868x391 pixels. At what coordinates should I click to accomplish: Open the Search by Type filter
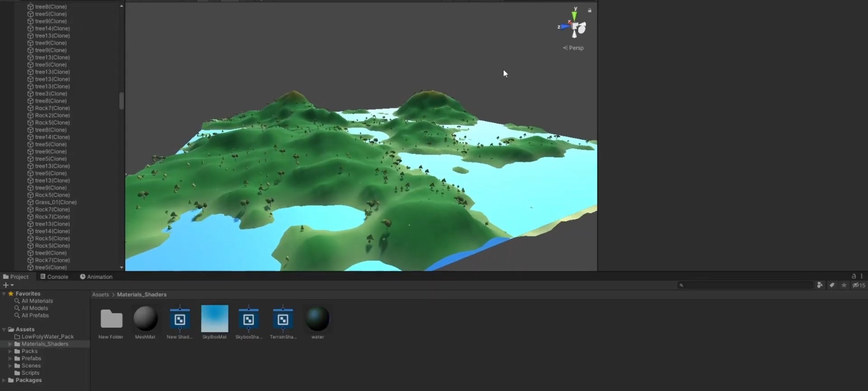(820, 285)
